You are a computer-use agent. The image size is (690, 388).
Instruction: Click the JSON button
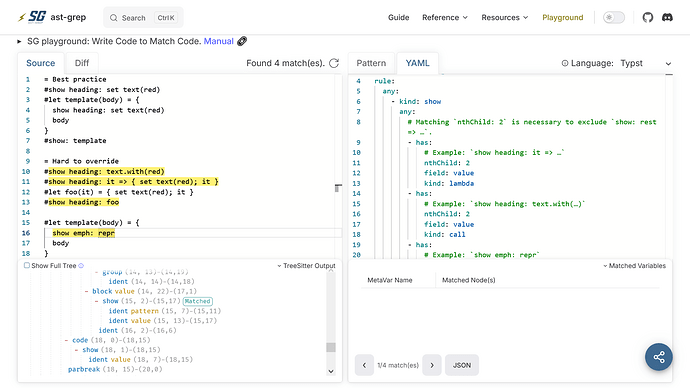(462, 365)
